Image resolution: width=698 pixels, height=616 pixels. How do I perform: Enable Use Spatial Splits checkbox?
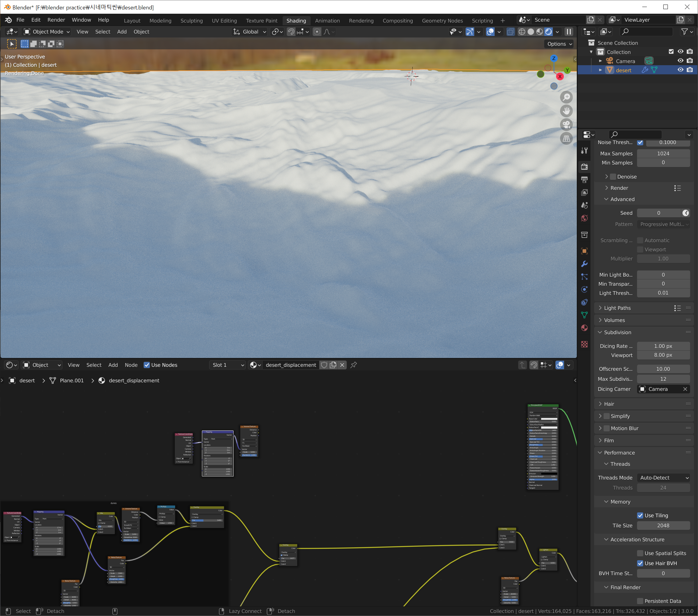coord(640,553)
